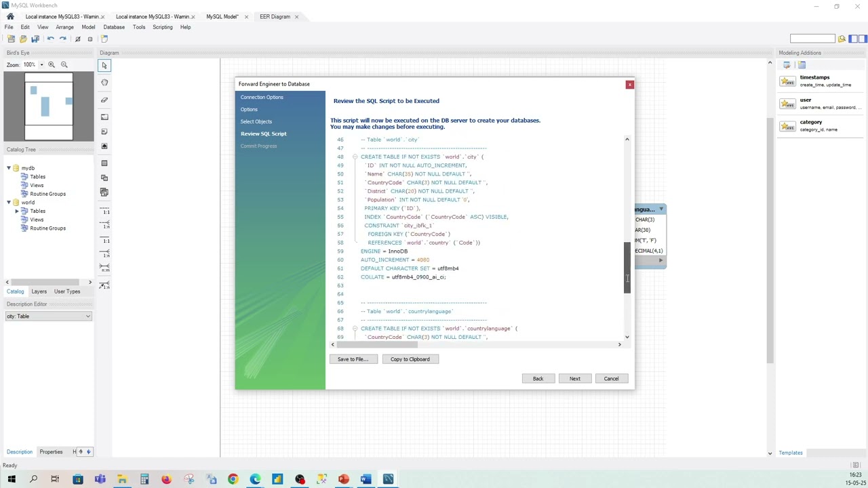The image size is (868, 488).
Task: Select the new image tool
Action: point(104,146)
